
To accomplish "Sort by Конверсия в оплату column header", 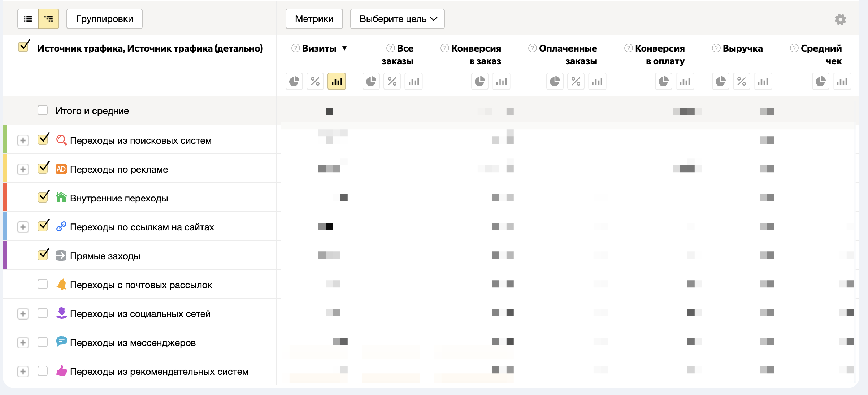I will pyautogui.click(x=660, y=55).
